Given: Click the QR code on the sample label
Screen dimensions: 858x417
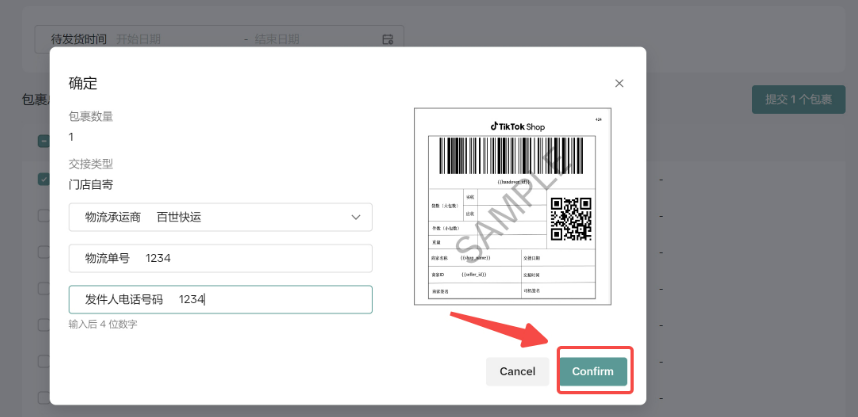Looking at the screenshot, I should click(571, 218).
